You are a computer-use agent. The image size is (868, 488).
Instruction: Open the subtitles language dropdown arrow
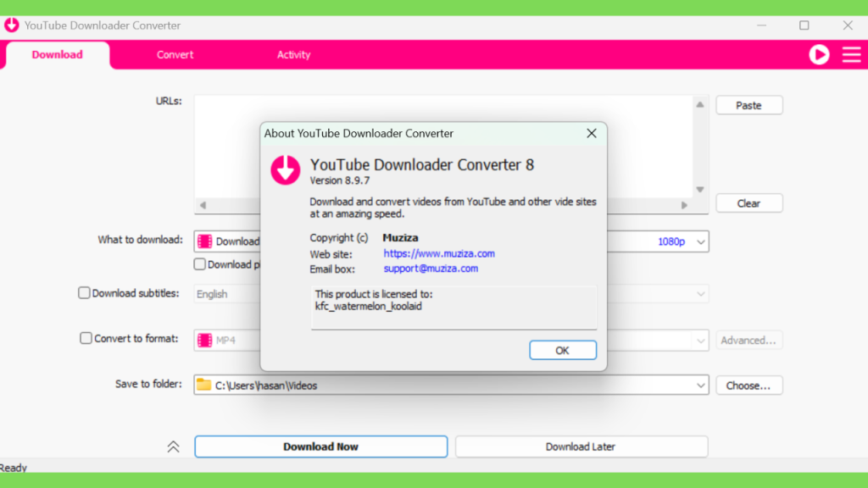pos(701,294)
